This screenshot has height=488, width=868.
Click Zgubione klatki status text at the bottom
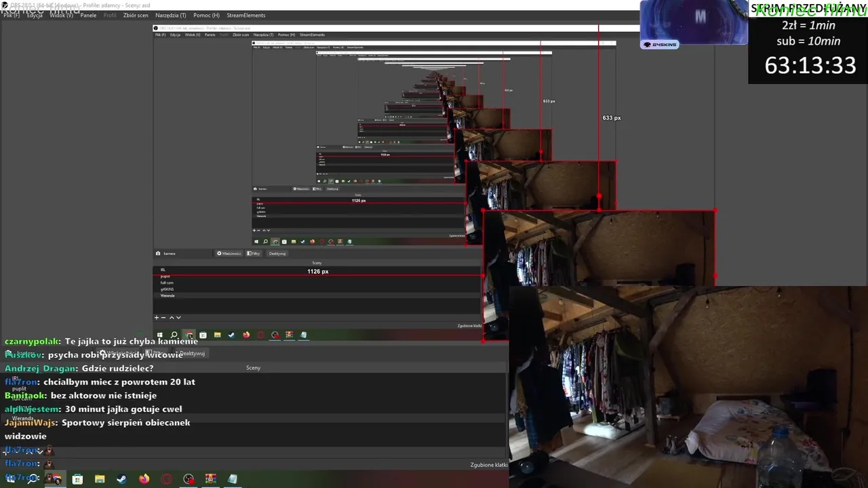coord(489,465)
